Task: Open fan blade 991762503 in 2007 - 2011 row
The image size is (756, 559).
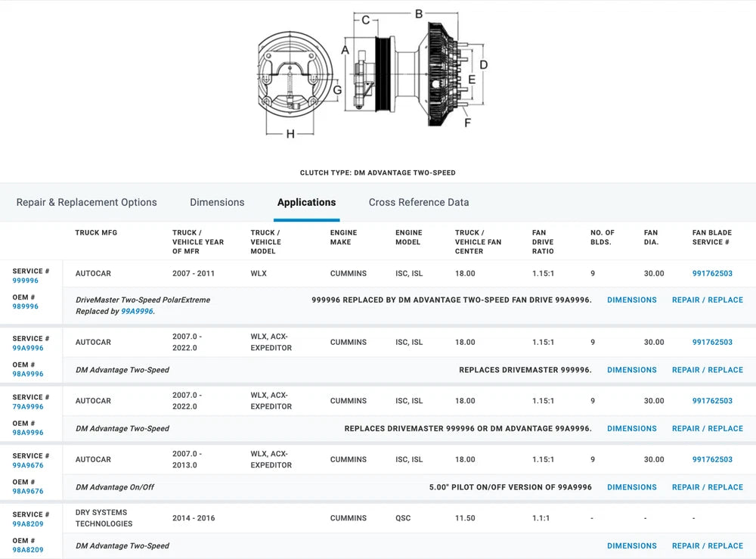Action: pyautogui.click(x=712, y=274)
